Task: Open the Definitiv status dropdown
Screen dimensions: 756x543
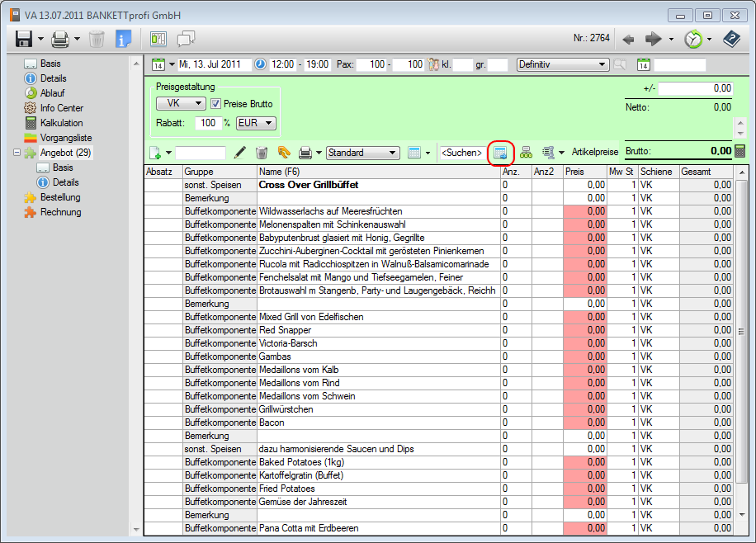Action: (x=562, y=64)
